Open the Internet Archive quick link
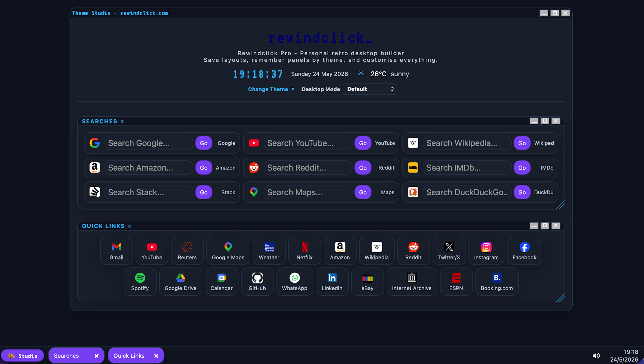The image size is (644, 364). 412,281
